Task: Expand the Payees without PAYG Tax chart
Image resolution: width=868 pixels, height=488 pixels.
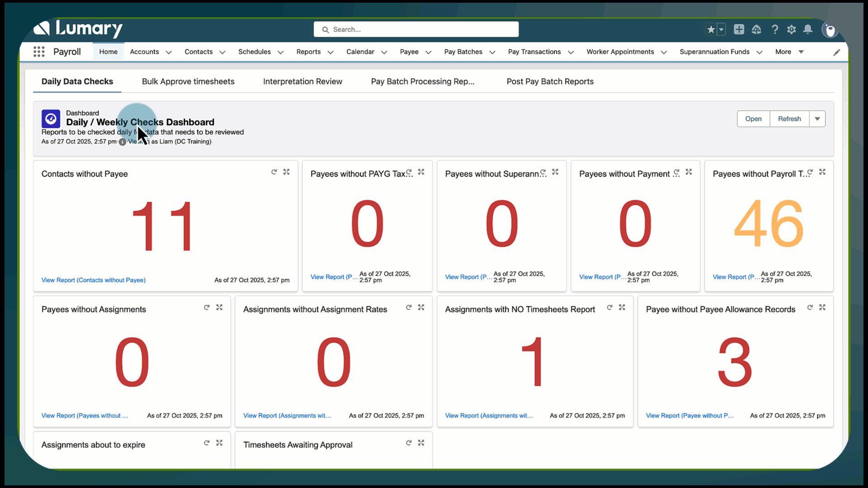Action: click(x=421, y=172)
